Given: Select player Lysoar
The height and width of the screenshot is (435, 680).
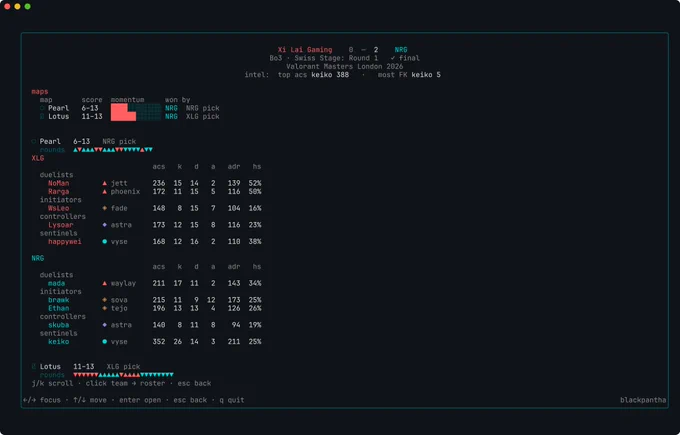Looking at the screenshot, I should (x=61, y=225).
